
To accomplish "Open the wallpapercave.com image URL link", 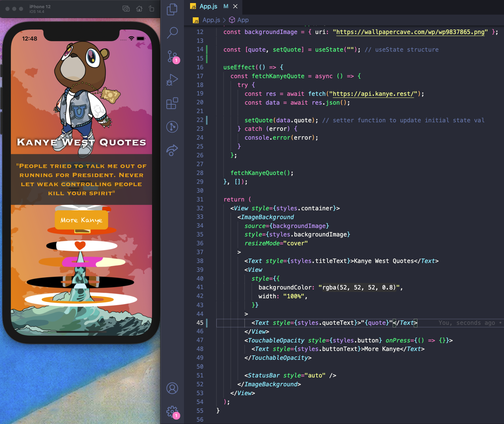I will 410,32.
